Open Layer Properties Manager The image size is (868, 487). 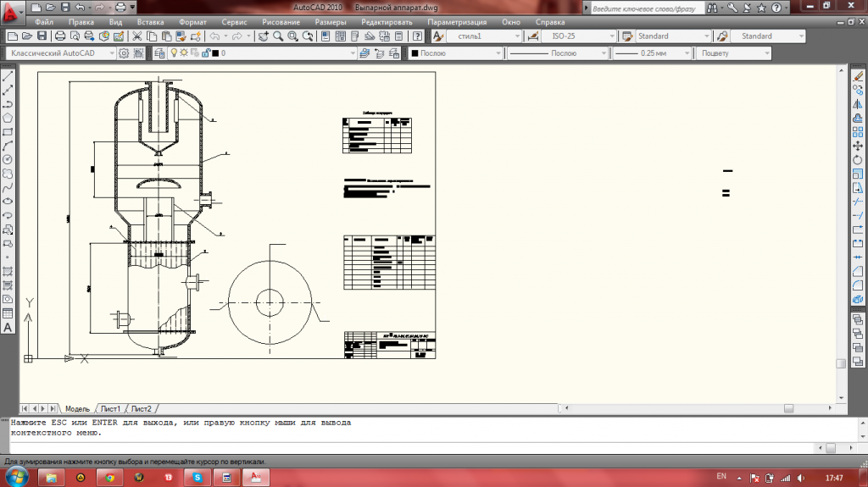point(159,53)
